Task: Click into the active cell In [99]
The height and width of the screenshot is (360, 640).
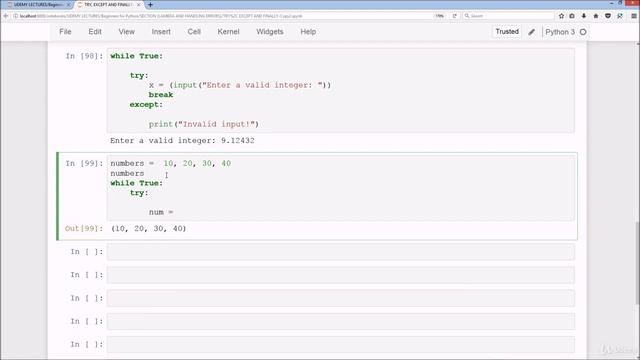Action: tap(341, 188)
